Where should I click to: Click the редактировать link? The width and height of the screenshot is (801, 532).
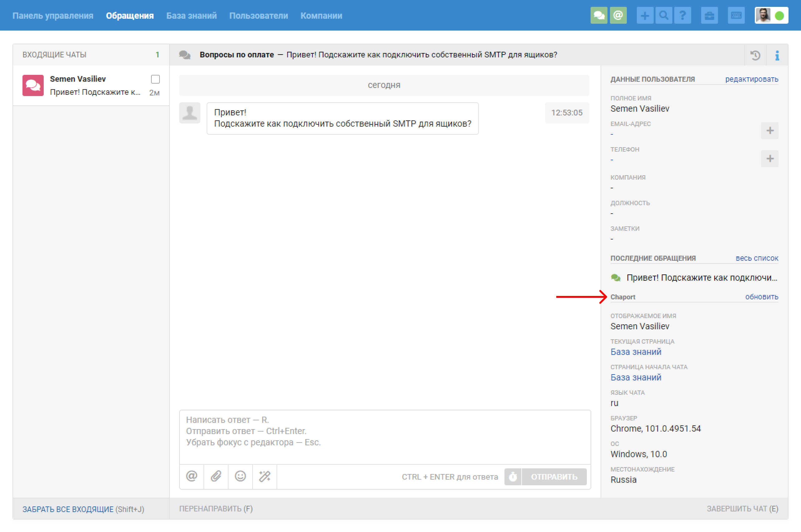(x=751, y=79)
